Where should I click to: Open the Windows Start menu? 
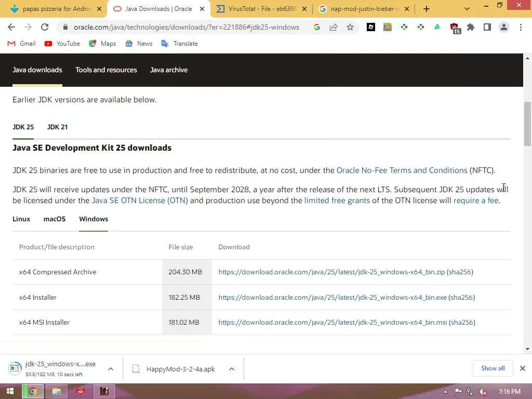(10, 392)
